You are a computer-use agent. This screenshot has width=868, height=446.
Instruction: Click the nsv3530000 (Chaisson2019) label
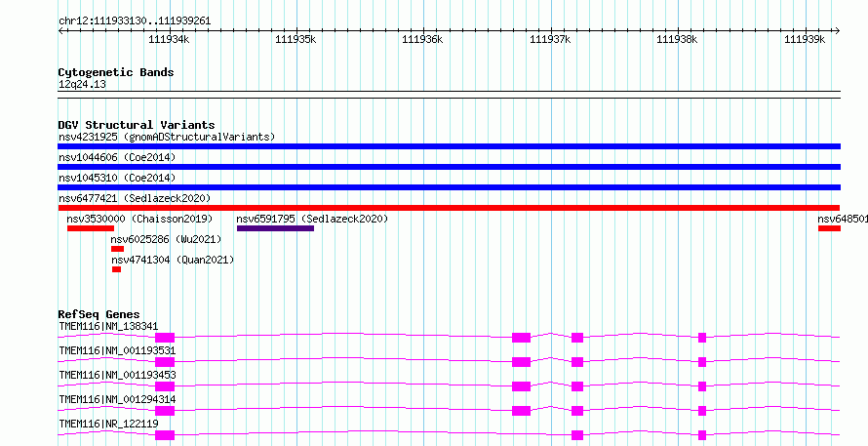coord(139,219)
